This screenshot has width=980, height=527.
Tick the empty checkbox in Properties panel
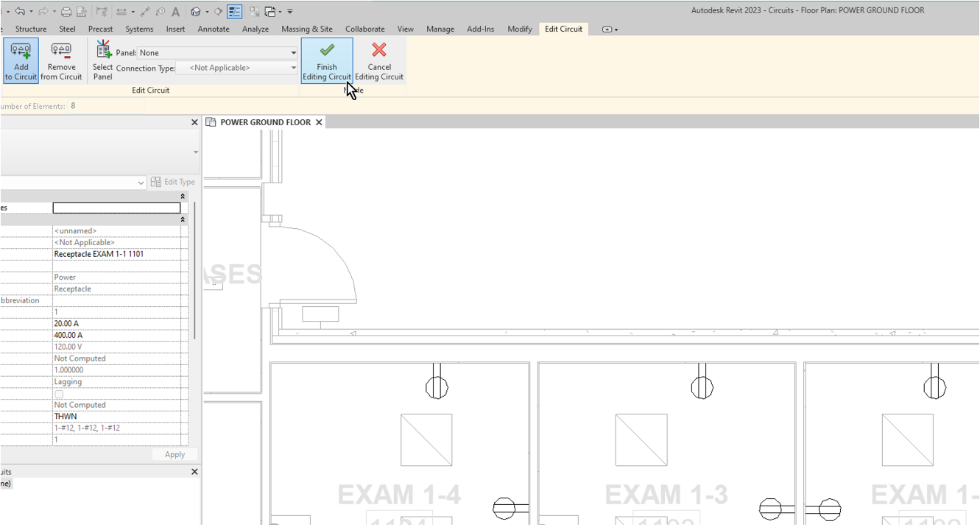[59, 394]
